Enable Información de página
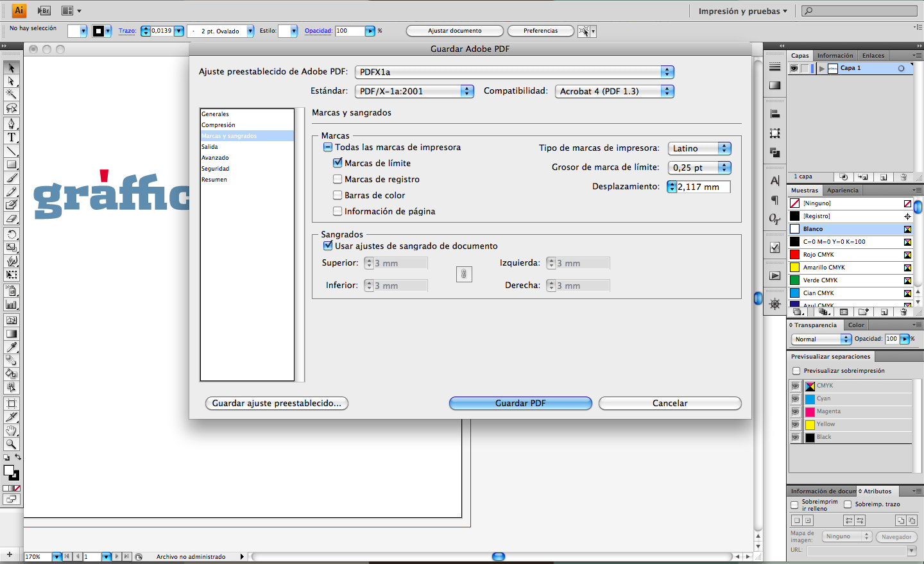Image resolution: width=924 pixels, height=564 pixels. [338, 211]
